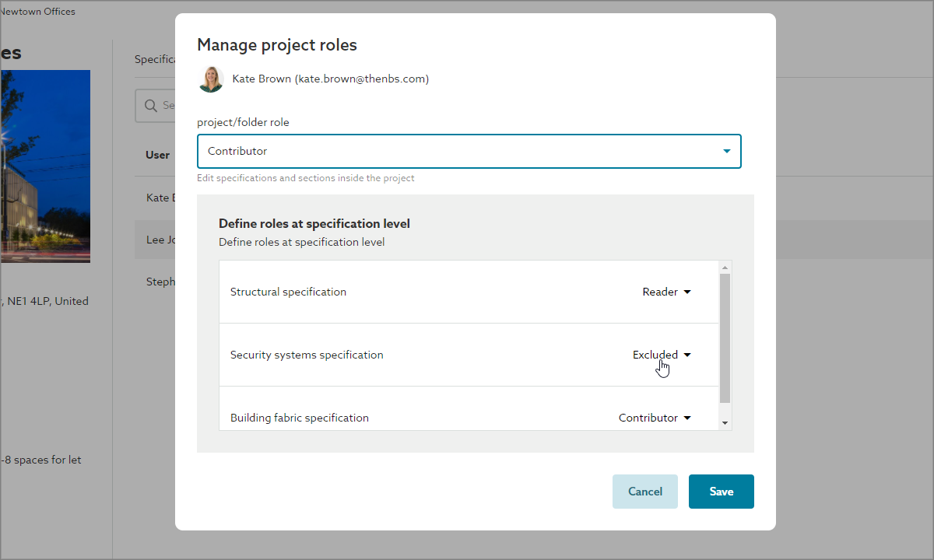The height and width of the screenshot is (560, 934).
Task: Click the User column header
Action: tap(158, 155)
